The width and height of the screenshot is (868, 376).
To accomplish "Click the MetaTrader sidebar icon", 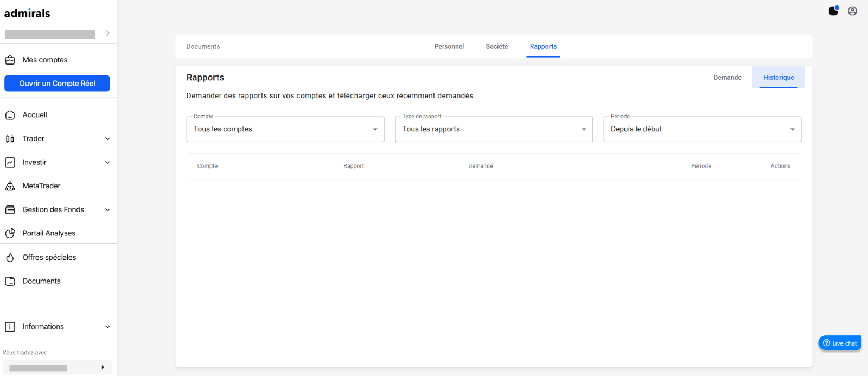I will point(10,186).
